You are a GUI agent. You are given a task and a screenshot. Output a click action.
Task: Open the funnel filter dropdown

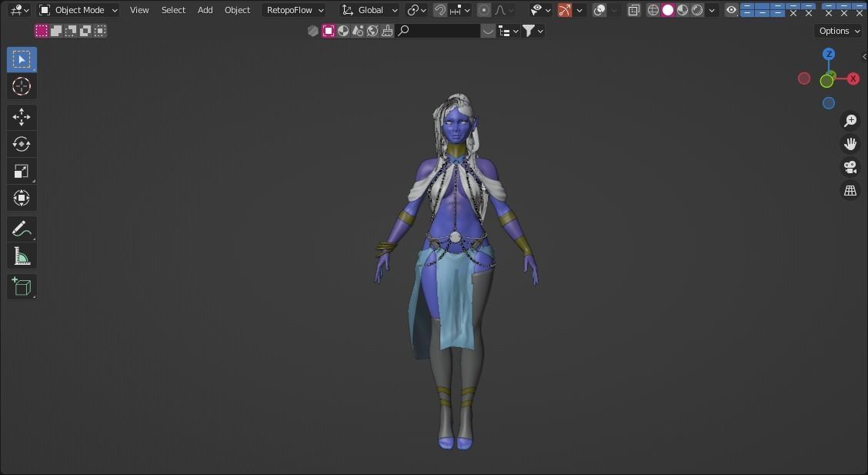point(532,31)
